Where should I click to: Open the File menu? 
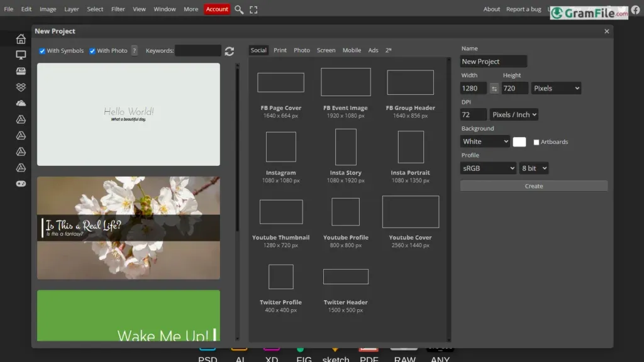(x=9, y=9)
